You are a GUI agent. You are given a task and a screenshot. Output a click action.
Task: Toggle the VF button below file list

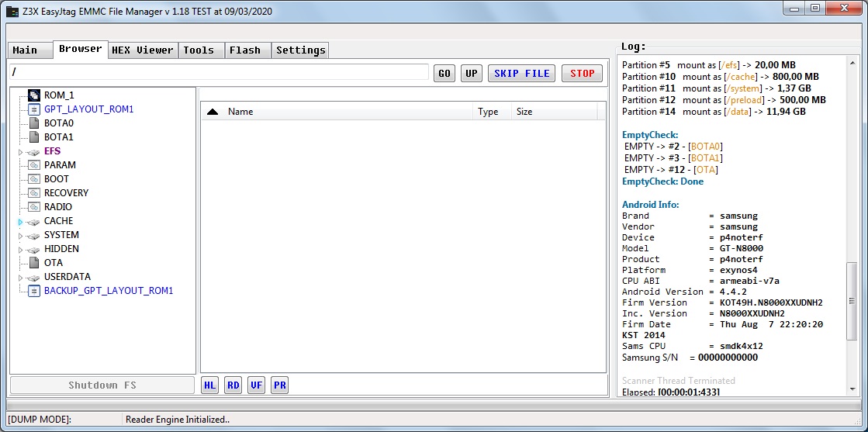(256, 385)
